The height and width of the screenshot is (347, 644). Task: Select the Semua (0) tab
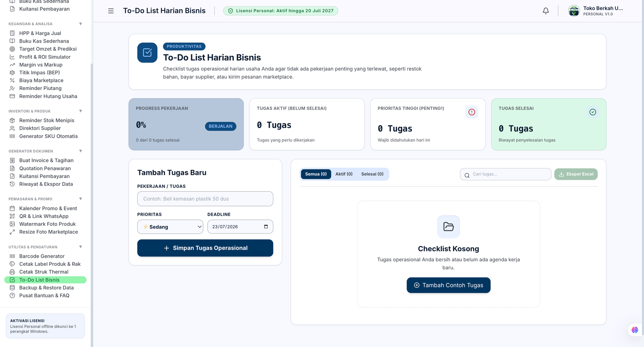click(x=316, y=174)
